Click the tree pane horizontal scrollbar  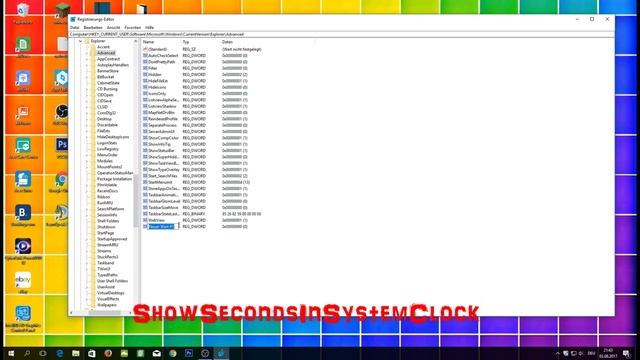click(x=104, y=313)
